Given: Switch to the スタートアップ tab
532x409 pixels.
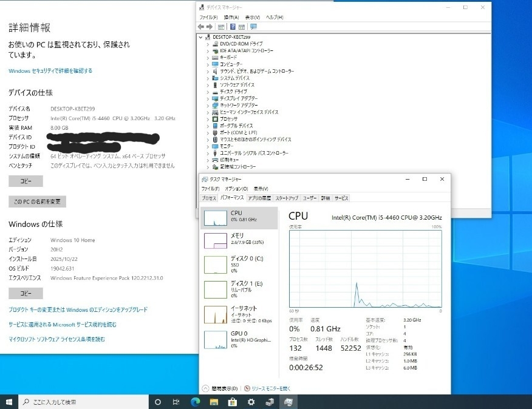Looking at the screenshot, I should coord(287,198).
